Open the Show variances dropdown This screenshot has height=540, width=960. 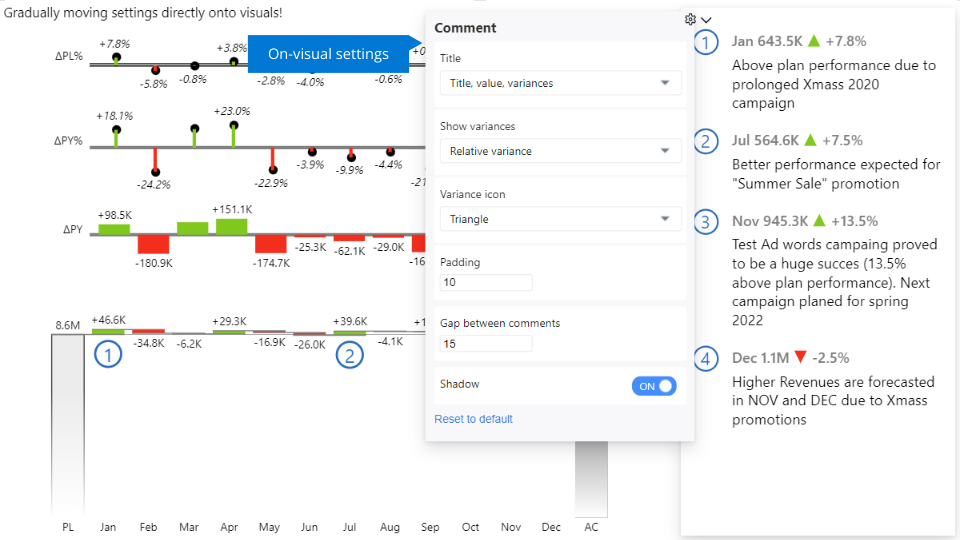[x=560, y=151]
